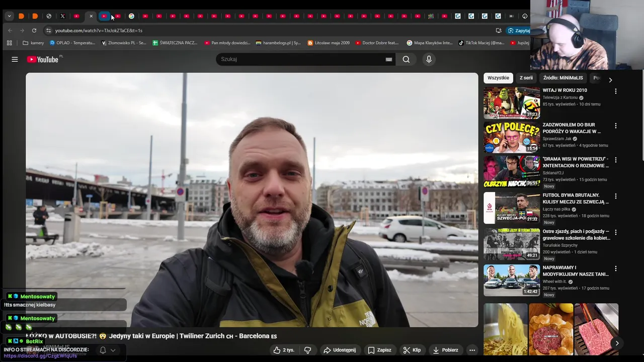
Task: Click the Discord invite link in overlay
Action: 41,355
